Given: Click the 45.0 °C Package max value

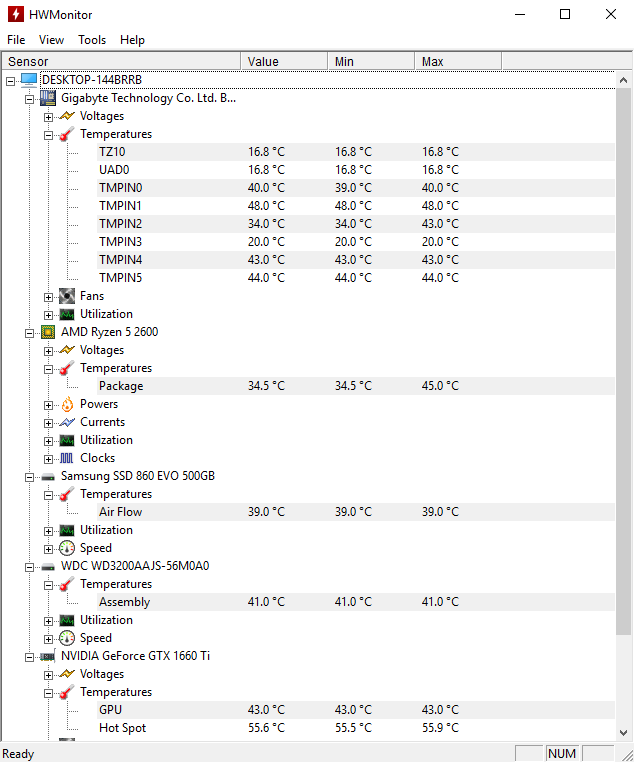Looking at the screenshot, I should 440,386.
